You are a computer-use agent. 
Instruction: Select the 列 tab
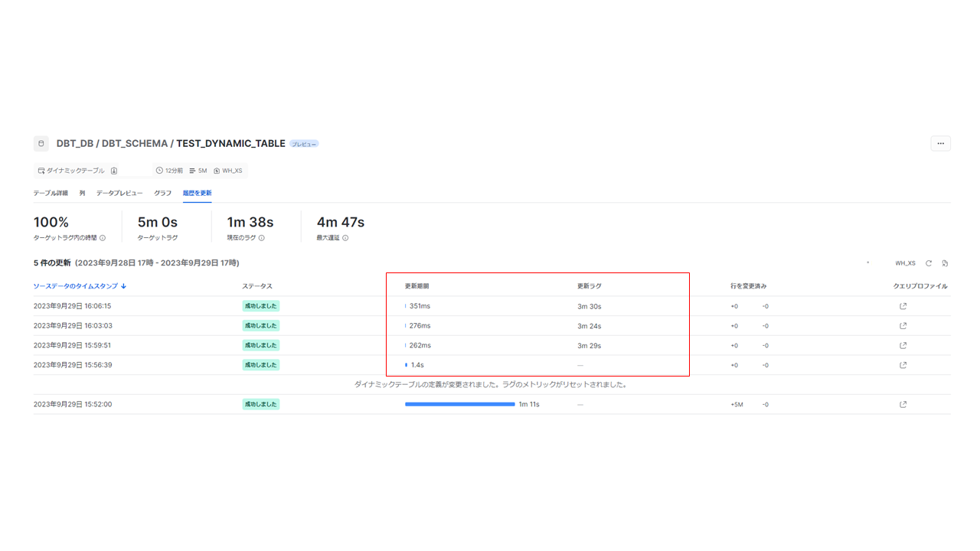(x=82, y=193)
